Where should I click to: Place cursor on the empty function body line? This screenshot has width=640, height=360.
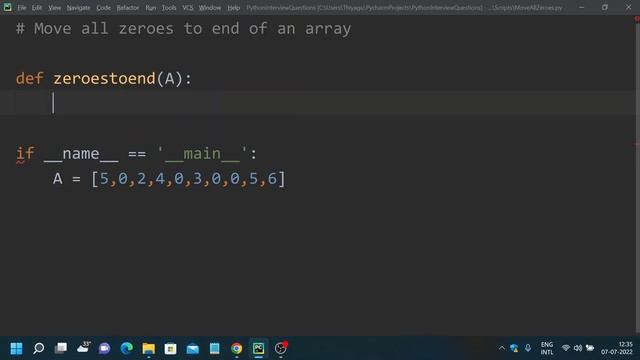pyautogui.click(x=318, y=103)
